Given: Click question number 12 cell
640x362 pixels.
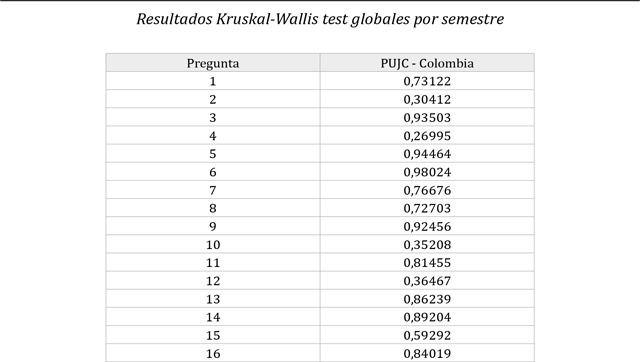Looking at the screenshot, I should (x=213, y=281).
